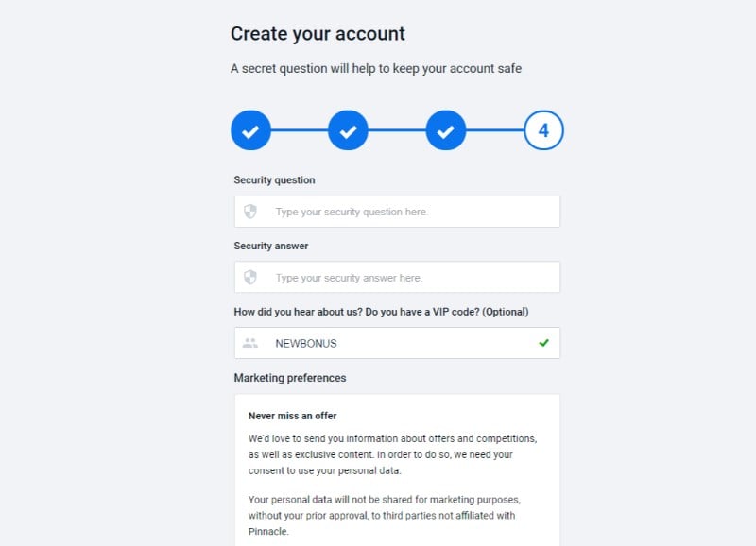Click people icon in VIP code field
This screenshot has height=546, width=756.
[250, 343]
